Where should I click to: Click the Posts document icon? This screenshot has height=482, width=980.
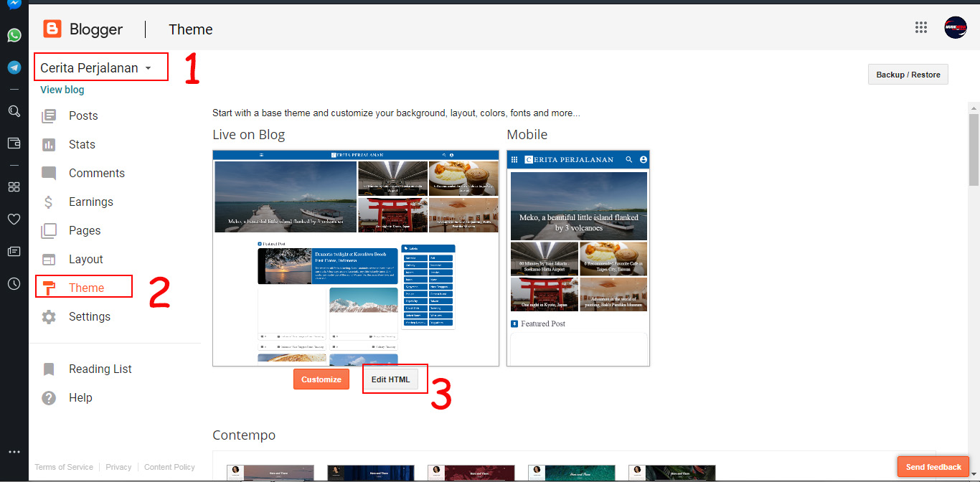tap(49, 115)
